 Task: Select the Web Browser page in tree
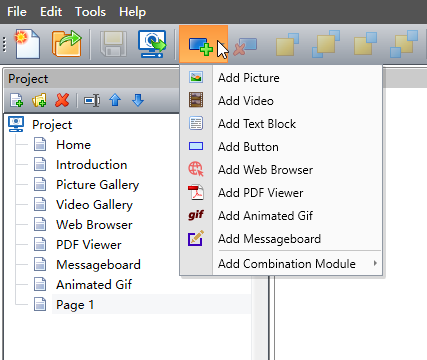tap(94, 225)
